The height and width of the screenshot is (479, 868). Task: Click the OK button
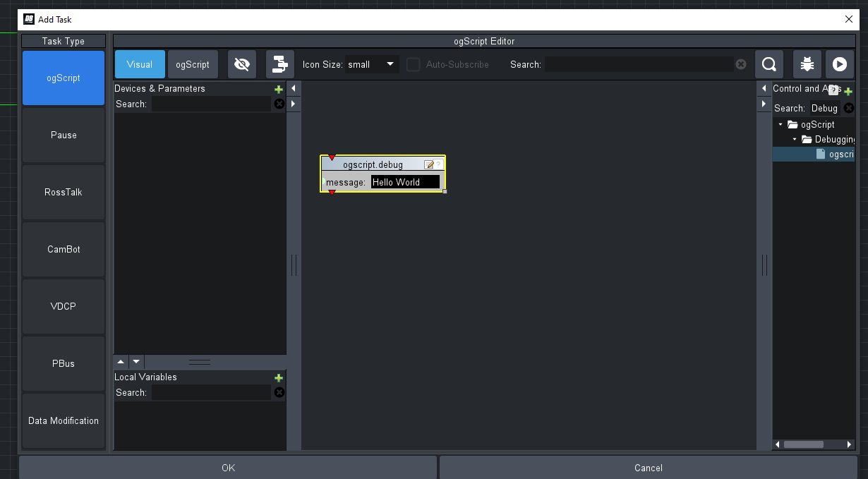(x=228, y=467)
